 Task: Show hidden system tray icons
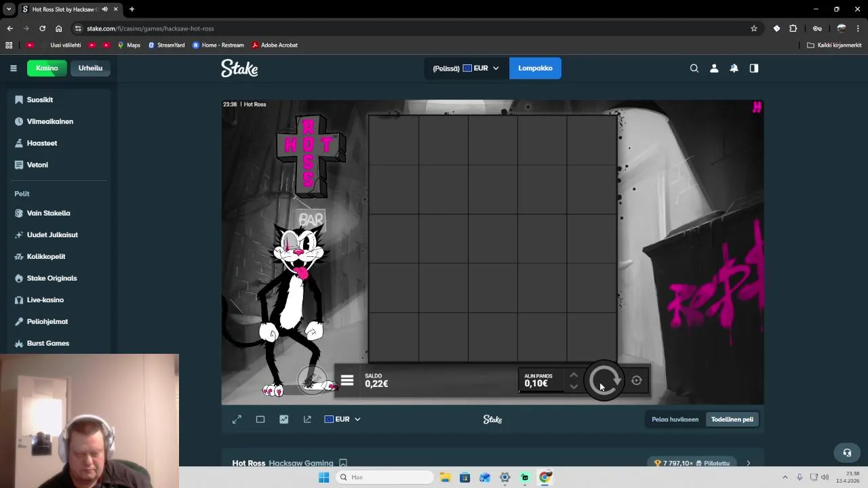click(785, 477)
